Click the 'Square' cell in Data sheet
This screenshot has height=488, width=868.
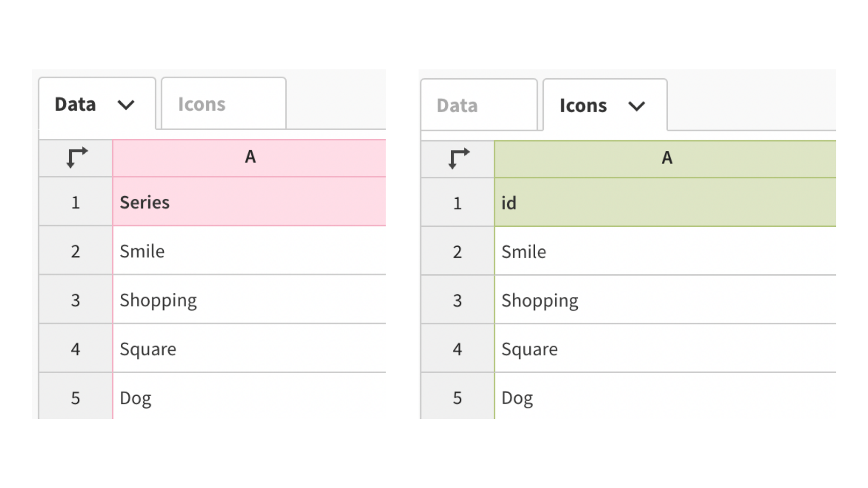[x=250, y=348]
